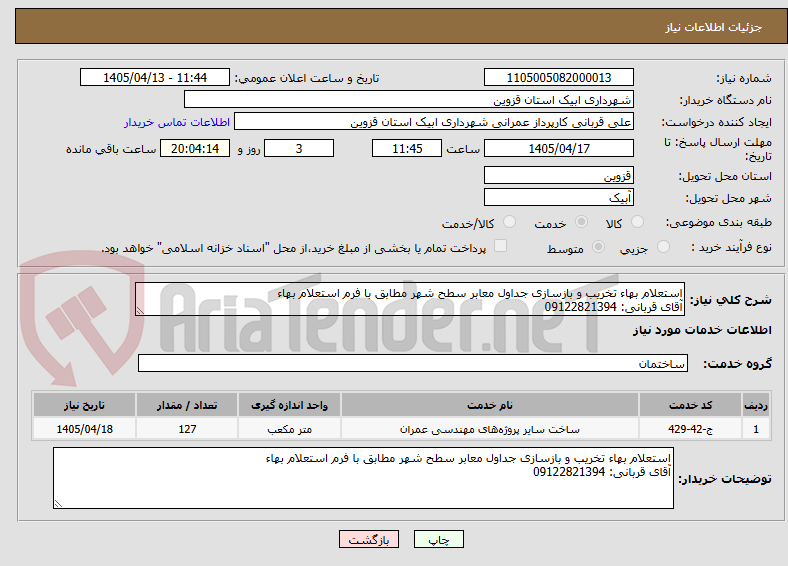Click the delivery city field آبیک
Viewport: 788px width, 566px height.
(558, 197)
